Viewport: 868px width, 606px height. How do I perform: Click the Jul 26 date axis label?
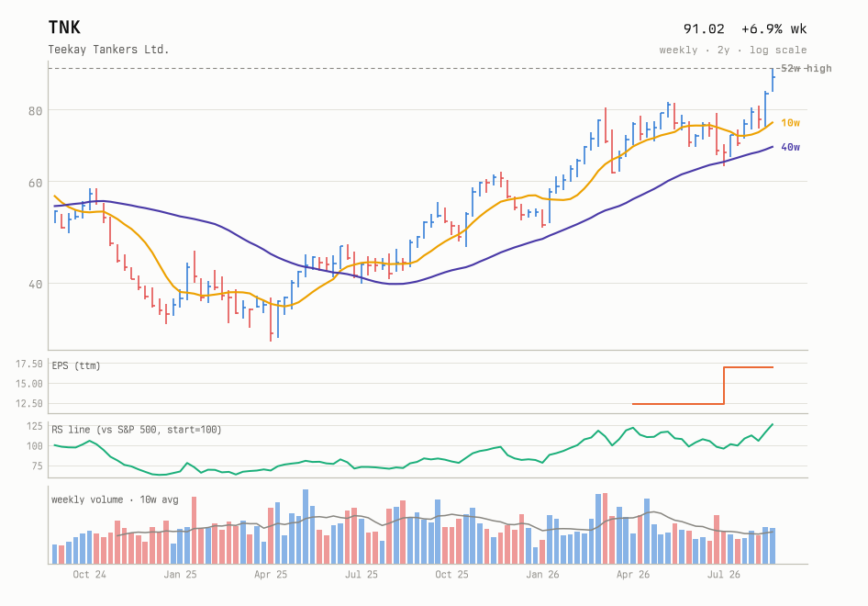pos(724,575)
